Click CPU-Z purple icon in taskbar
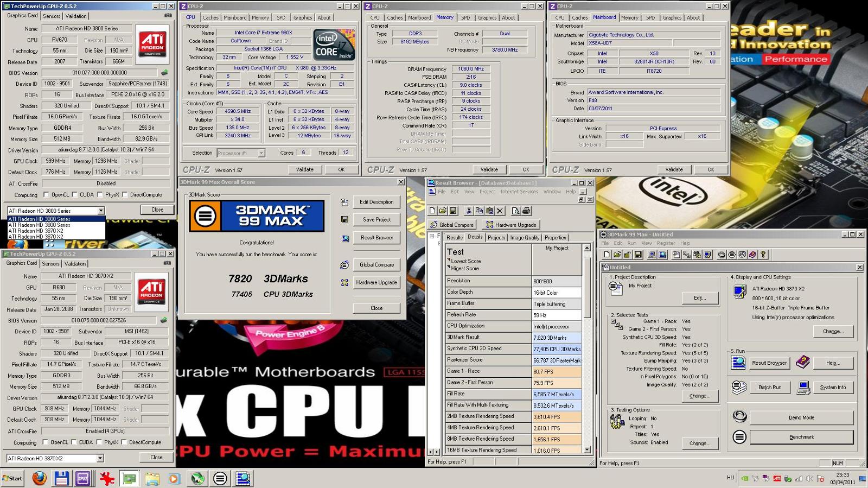 [x=82, y=478]
